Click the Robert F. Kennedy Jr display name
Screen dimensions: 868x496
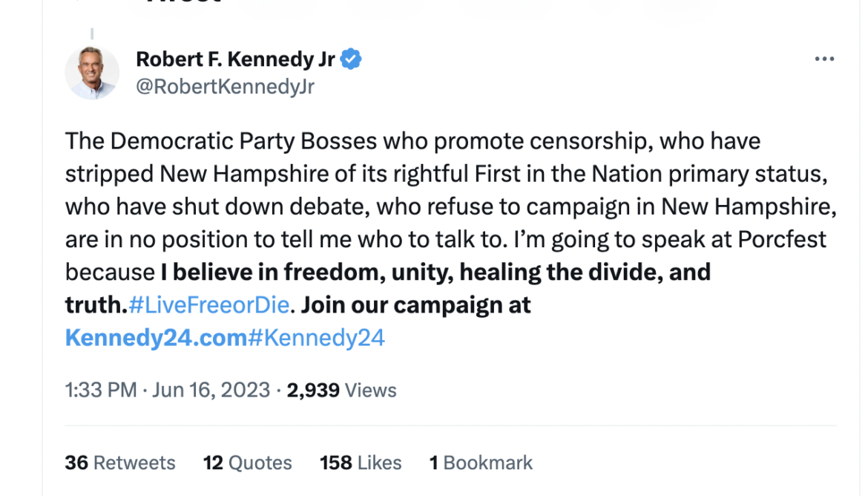pyautogui.click(x=236, y=59)
